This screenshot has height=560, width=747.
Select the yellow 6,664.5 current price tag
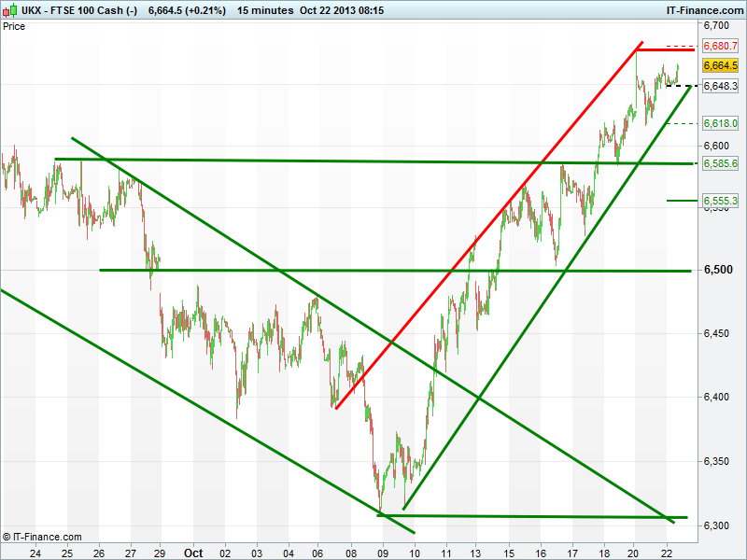(720, 65)
